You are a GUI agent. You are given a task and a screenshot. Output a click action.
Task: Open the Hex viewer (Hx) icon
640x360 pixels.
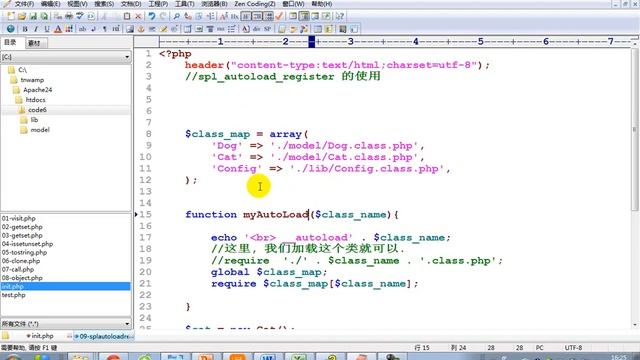pos(234,16)
